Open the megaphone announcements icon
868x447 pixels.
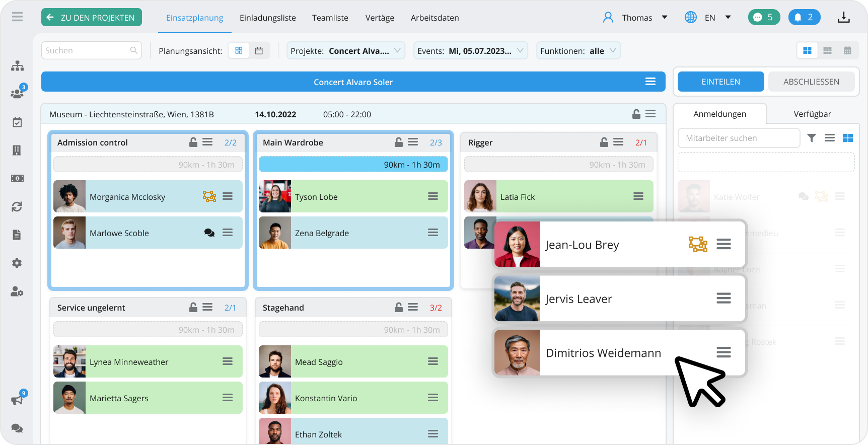17,400
